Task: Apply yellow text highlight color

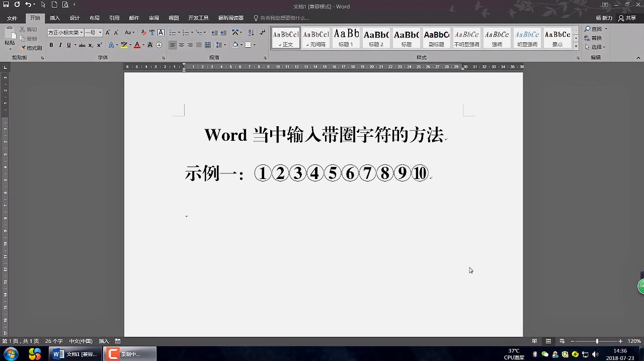Action: click(x=124, y=44)
